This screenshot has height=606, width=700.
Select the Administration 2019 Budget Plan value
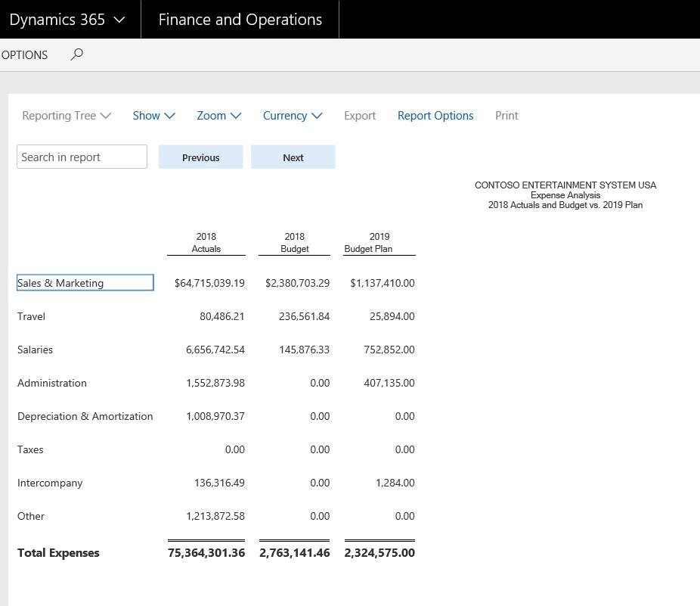pyautogui.click(x=389, y=383)
